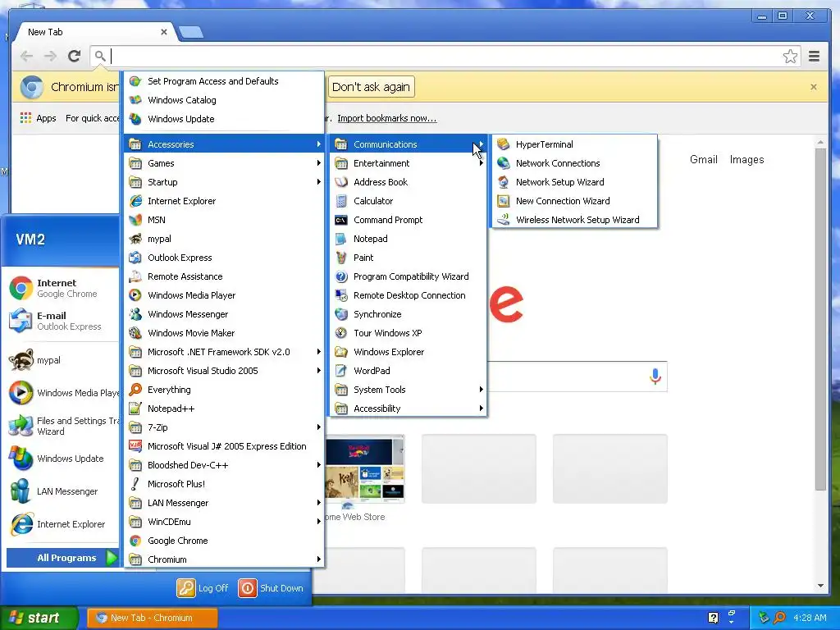Click the Windows start button
The image size is (840, 630).
pos(39,618)
